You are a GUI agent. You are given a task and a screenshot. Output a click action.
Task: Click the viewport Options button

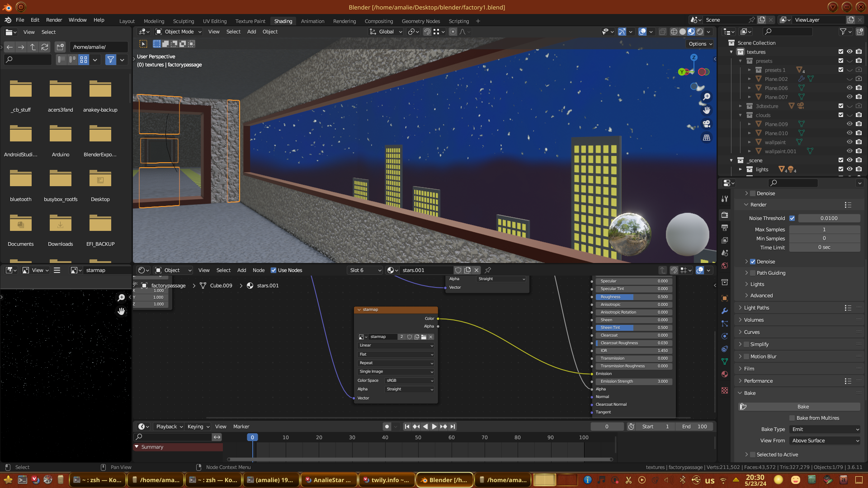coord(700,44)
